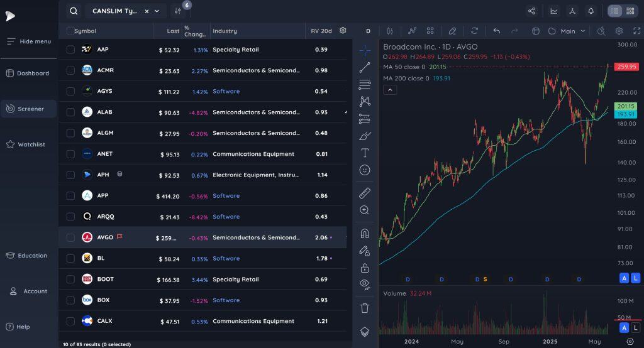Click Hide menu button
Screen dimensions: 644x348
point(29,41)
